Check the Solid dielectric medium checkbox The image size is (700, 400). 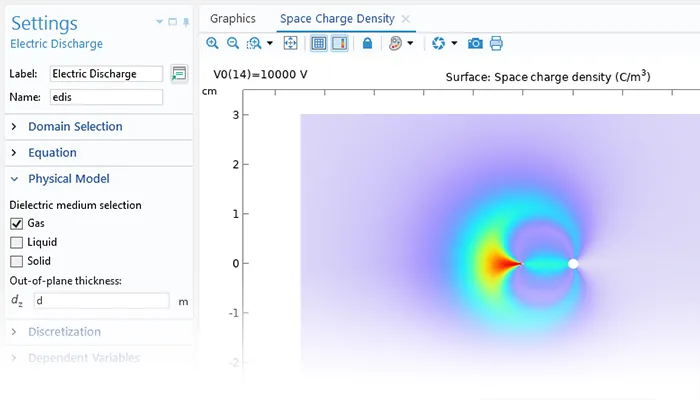pos(16,261)
